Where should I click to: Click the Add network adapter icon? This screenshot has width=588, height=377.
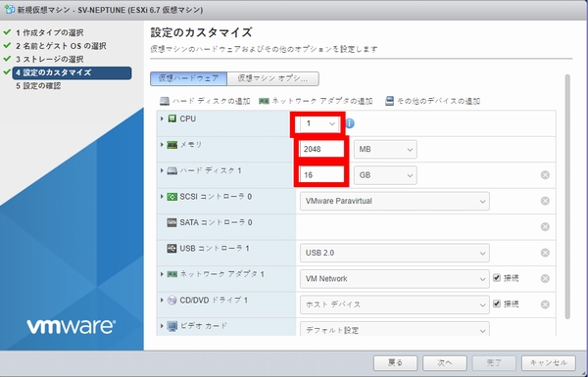point(264,101)
